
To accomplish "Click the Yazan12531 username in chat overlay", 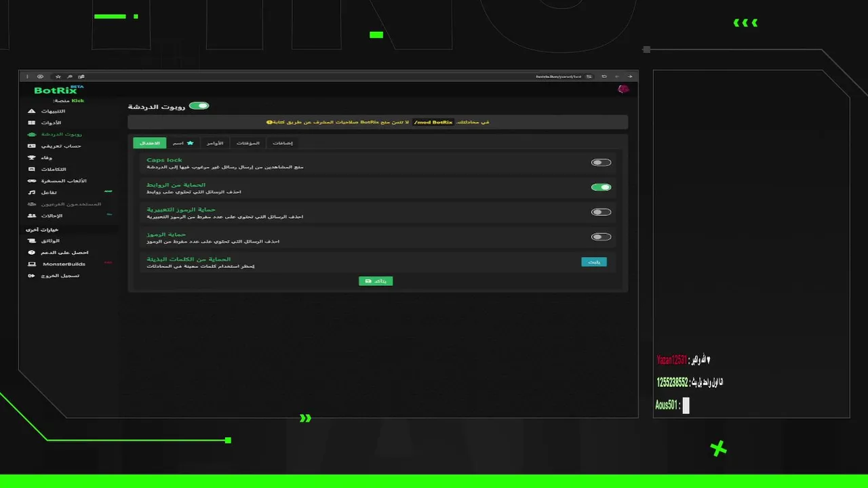I will point(673,360).
